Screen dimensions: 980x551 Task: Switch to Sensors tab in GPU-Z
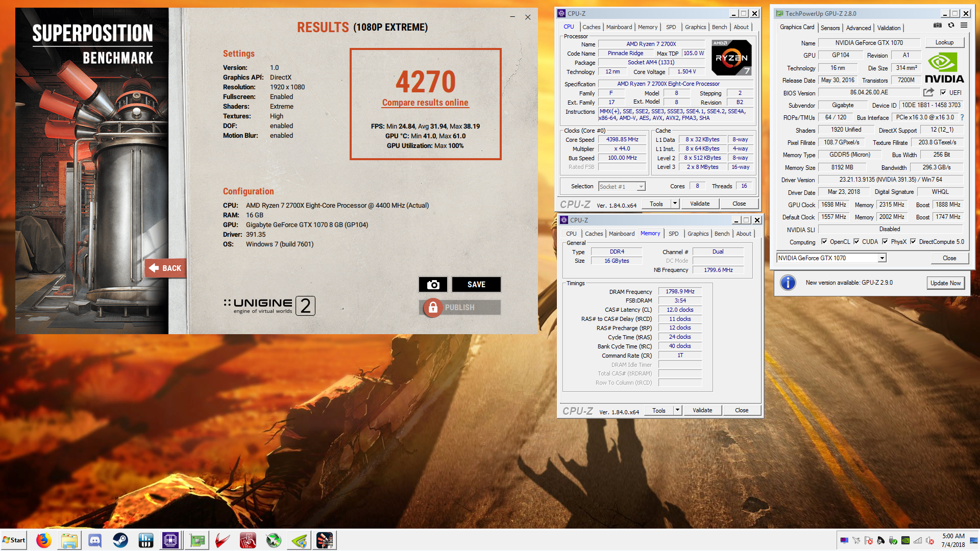pyautogui.click(x=830, y=28)
